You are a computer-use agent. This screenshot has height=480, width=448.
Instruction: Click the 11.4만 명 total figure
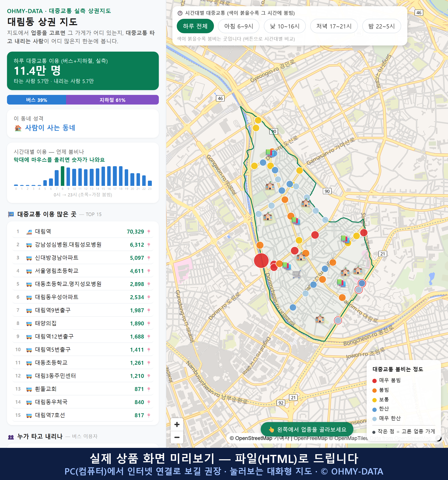point(37,71)
